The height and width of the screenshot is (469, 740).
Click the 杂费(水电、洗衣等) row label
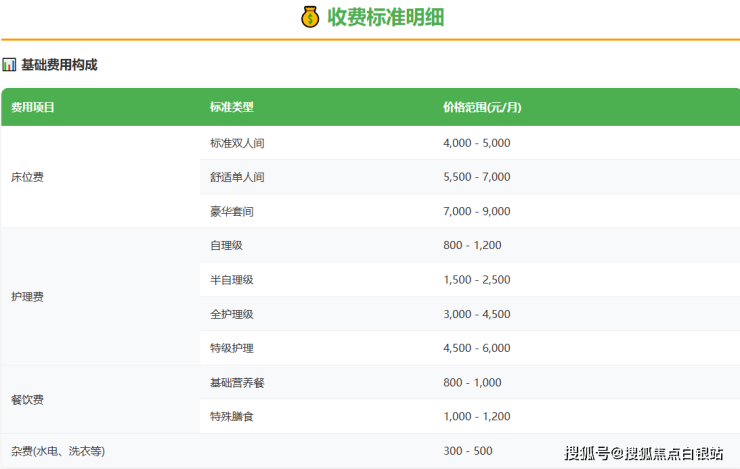[57, 451]
